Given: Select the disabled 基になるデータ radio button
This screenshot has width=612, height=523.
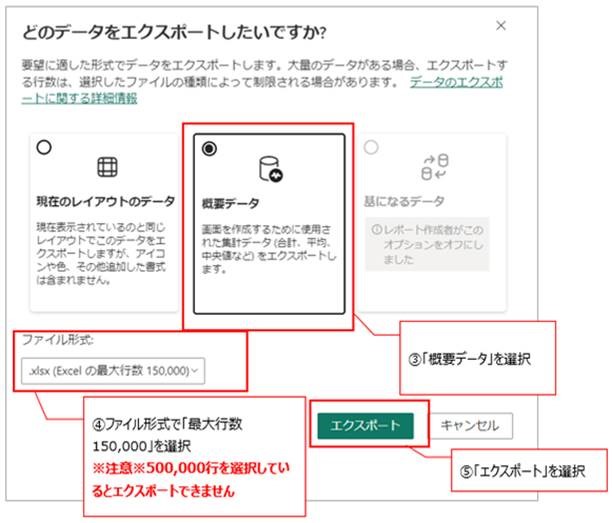Looking at the screenshot, I should pyautogui.click(x=372, y=147).
